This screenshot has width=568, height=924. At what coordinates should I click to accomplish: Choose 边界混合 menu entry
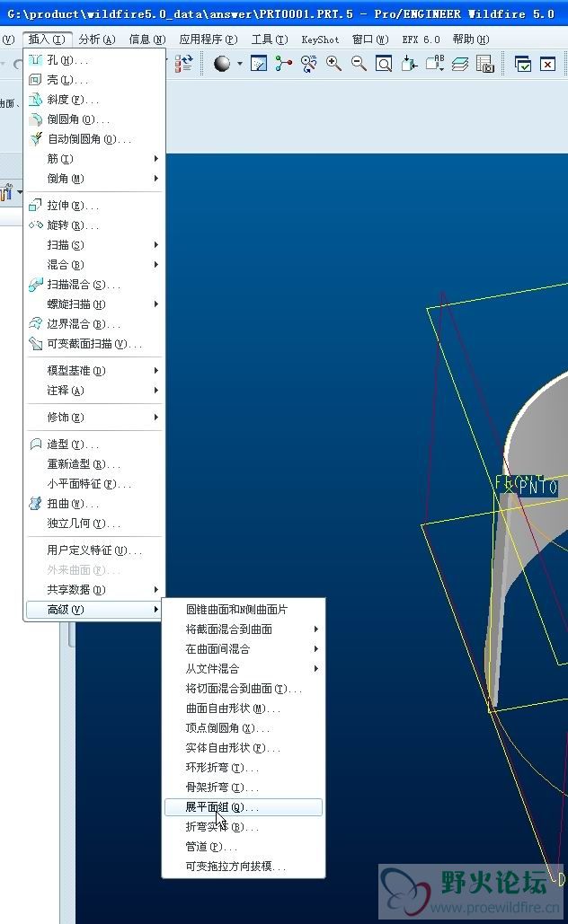94,324
